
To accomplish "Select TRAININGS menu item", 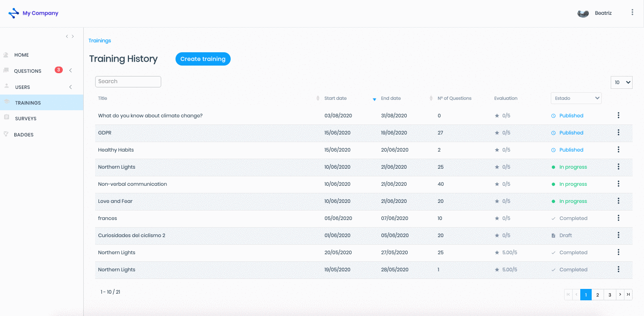I will tap(28, 103).
